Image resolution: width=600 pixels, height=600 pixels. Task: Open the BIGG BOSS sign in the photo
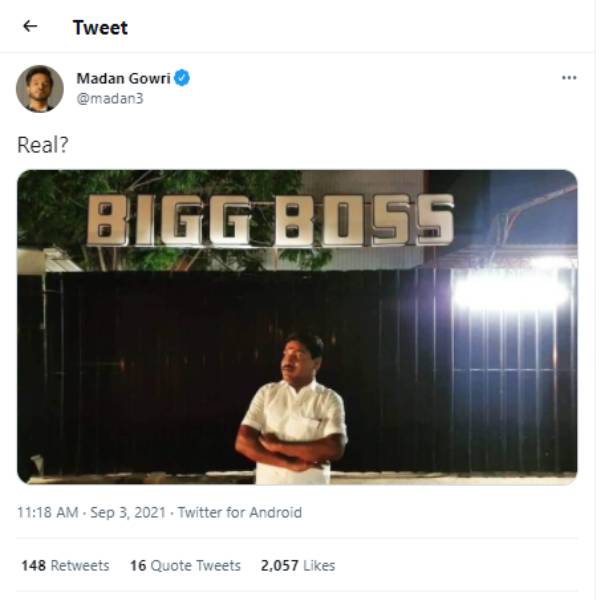tap(270, 219)
